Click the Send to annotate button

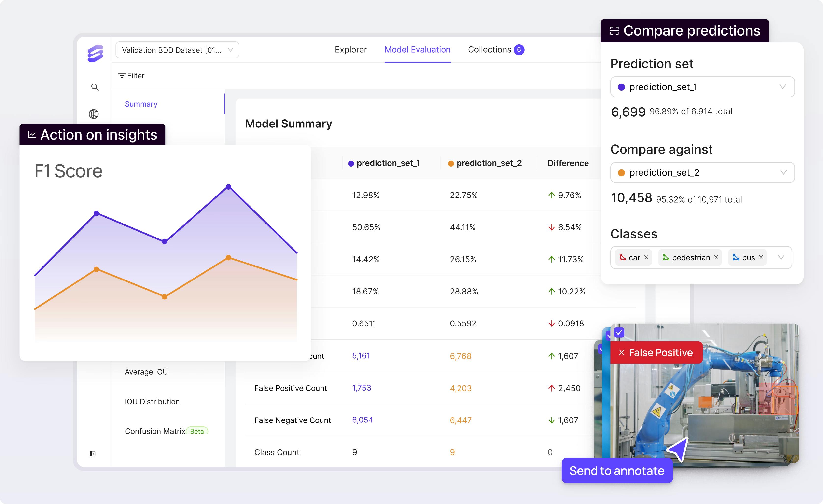(x=617, y=470)
